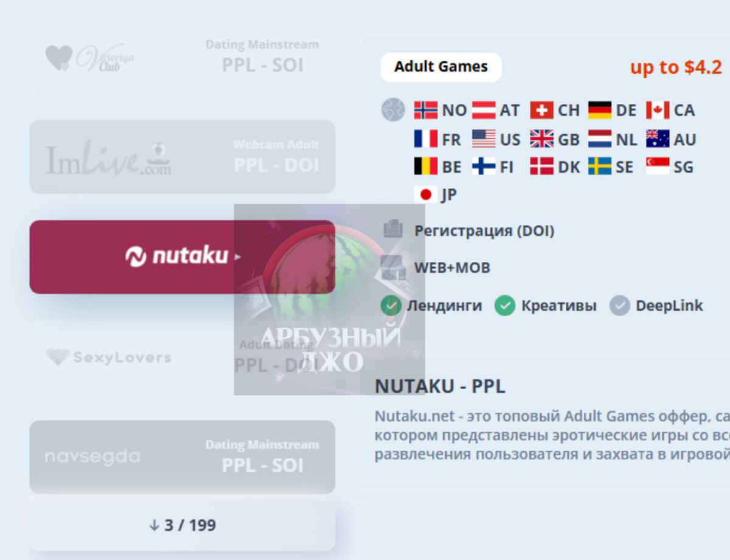Click the down arrow next to 3 / 199
730x560 pixels.
coord(155,525)
